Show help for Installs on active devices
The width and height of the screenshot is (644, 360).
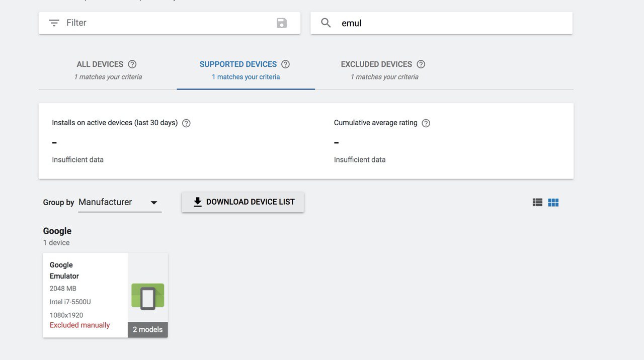click(186, 123)
